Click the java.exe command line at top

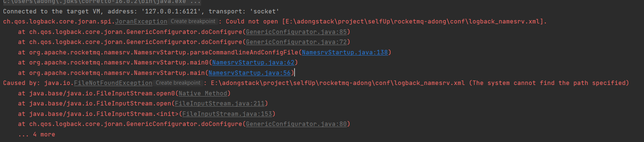tap(102, 2)
